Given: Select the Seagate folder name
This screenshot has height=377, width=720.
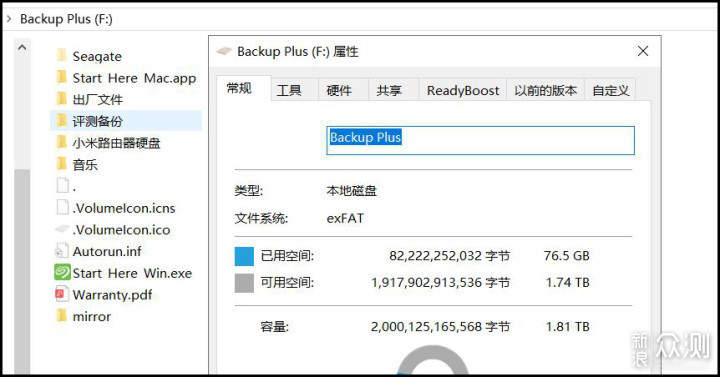Looking at the screenshot, I should 97,56.
